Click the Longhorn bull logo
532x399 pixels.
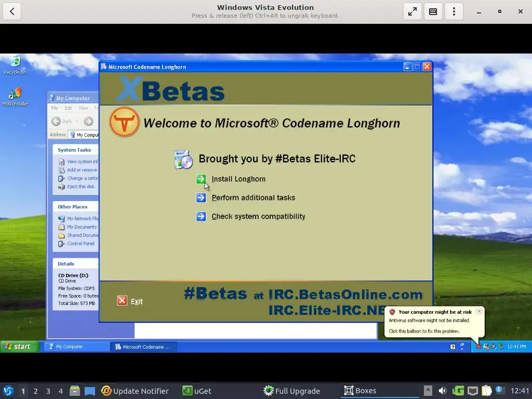(x=124, y=122)
